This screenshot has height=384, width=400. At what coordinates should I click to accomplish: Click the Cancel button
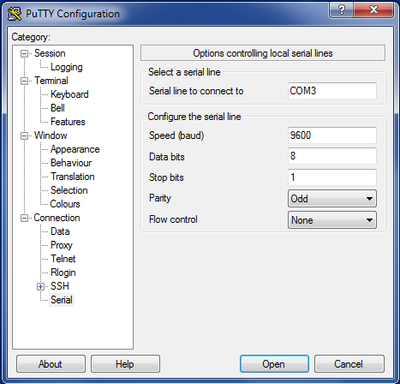[349, 364]
